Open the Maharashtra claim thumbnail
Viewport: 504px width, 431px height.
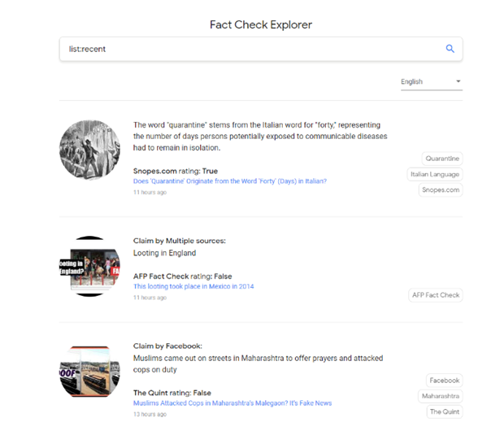point(89,372)
